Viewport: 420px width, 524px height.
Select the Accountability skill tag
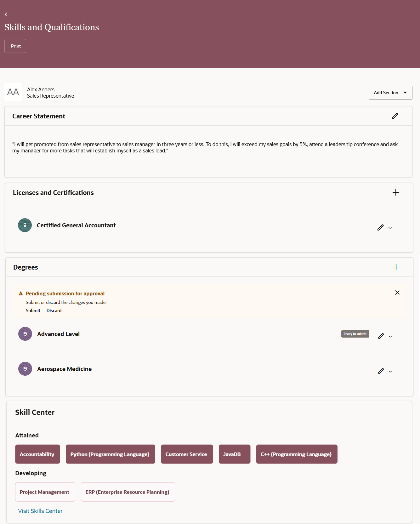[x=37, y=454]
